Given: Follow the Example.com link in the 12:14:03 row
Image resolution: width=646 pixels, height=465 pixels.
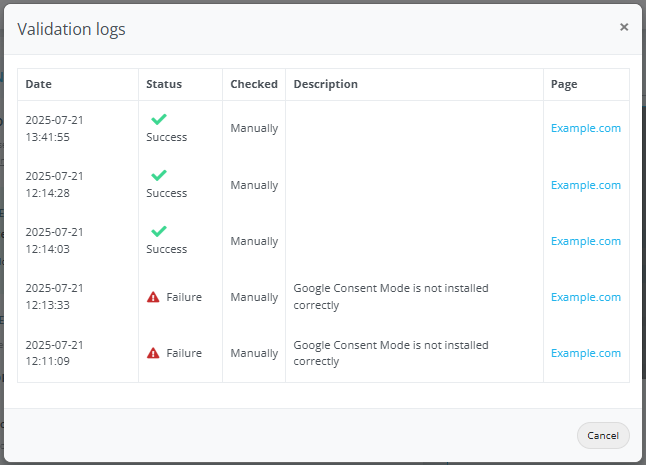Looking at the screenshot, I should (585, 241).
